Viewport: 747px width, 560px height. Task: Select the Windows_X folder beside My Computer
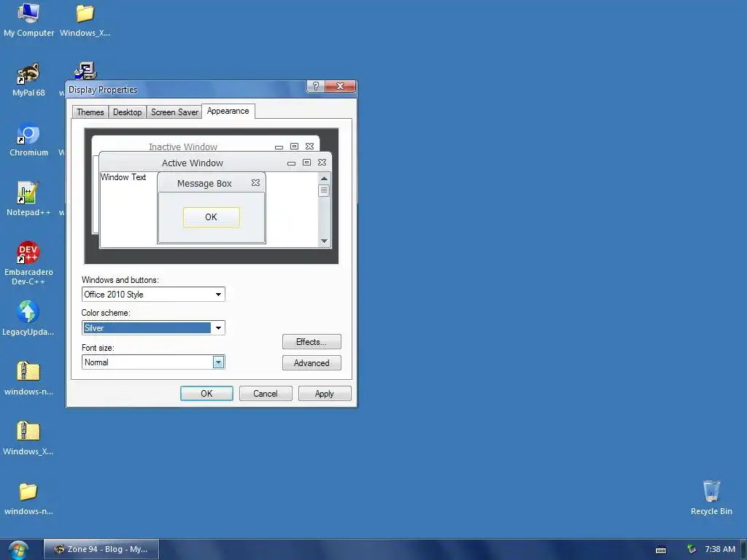(x=85, y=20)
